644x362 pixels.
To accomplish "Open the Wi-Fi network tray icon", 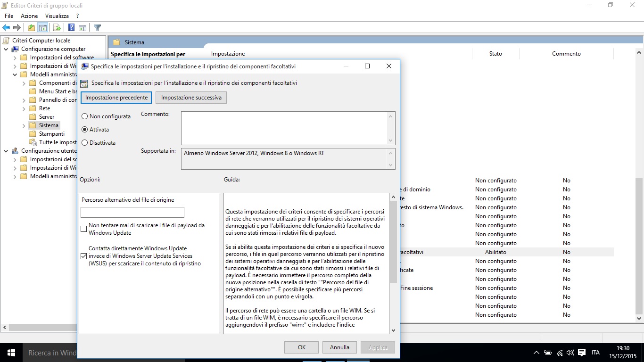I will pos(560,353).
